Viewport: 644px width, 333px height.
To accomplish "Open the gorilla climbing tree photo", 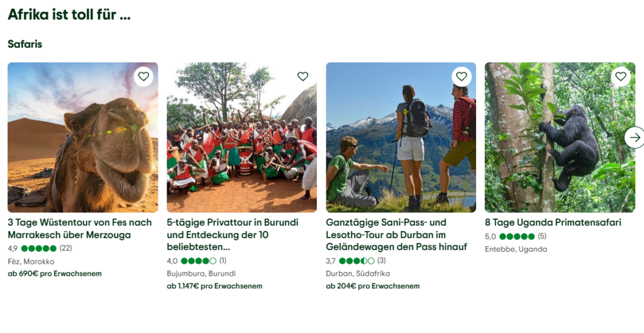I will [560, 137].
